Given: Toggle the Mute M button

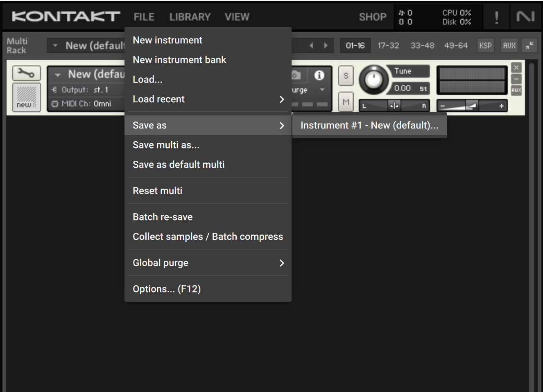Looking at the screenshot, I should coord(346,101).
